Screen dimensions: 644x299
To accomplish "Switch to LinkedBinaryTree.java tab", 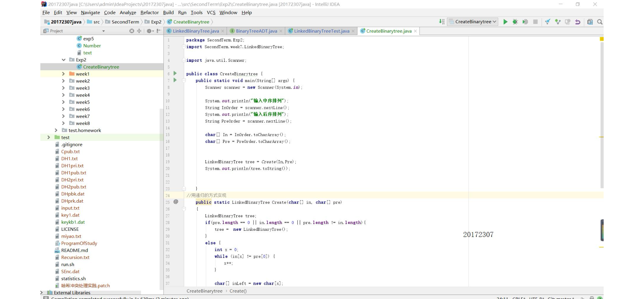I will (196, 31).
